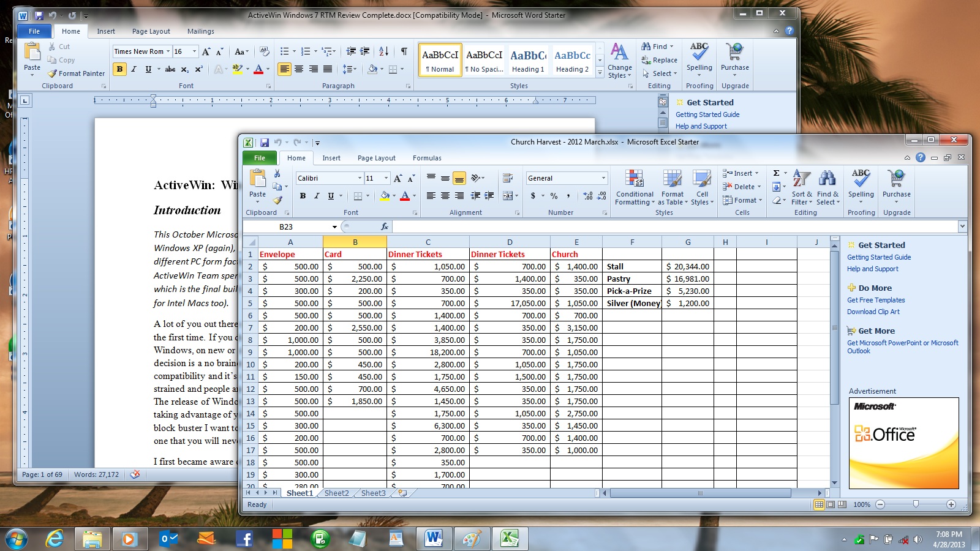Expand Excel's Name Box B23 dropdown
Screen dimensions: 980x551
[x=334, y=227]
